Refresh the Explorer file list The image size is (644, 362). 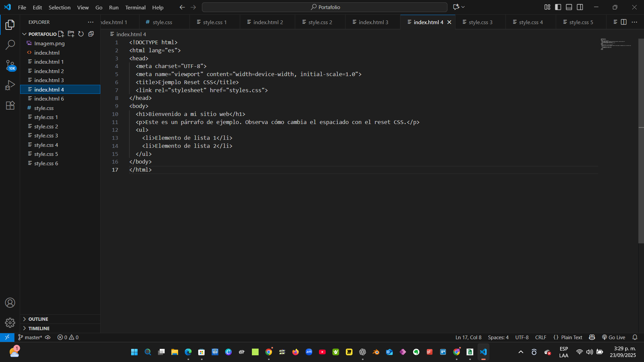[81, 34]
